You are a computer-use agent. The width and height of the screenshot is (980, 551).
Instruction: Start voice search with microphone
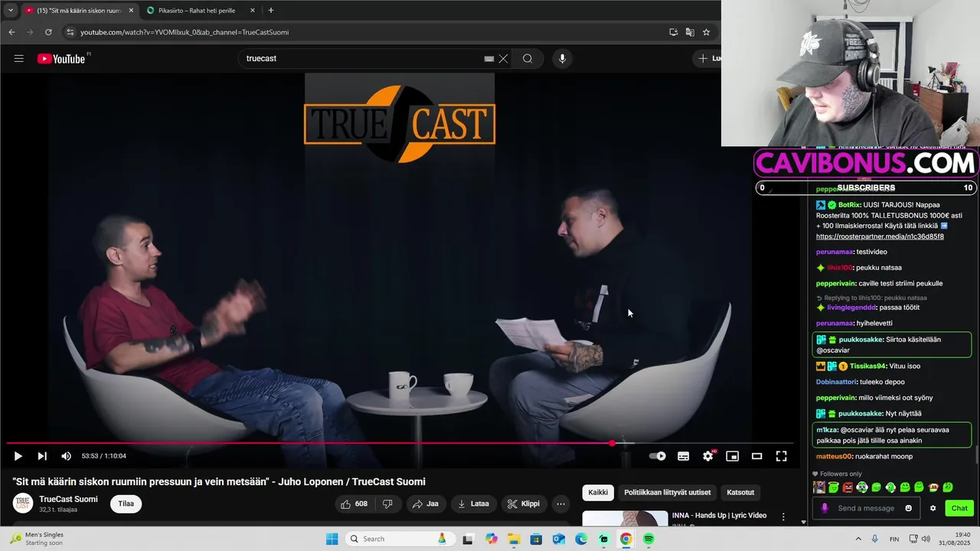(x=562, y=59)
